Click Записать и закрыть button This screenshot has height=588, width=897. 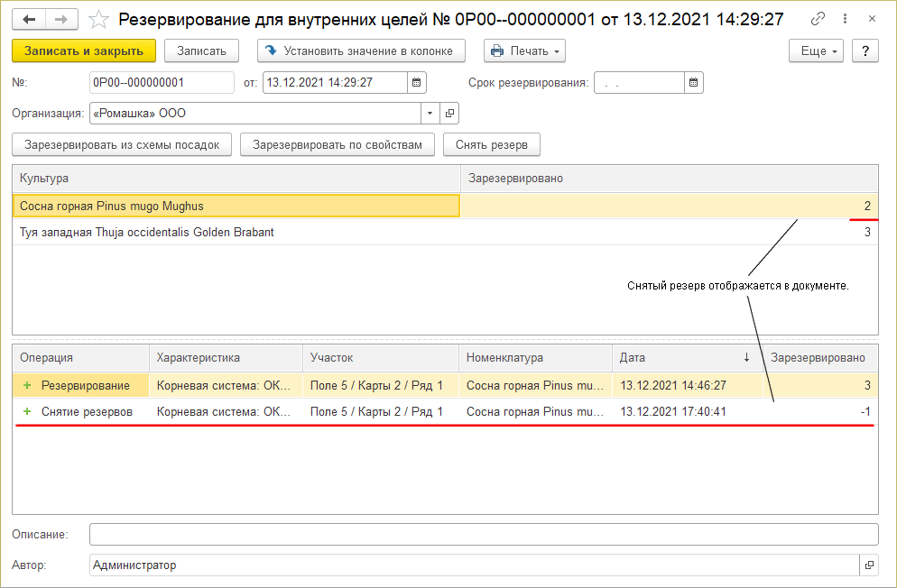pos(84,51)
